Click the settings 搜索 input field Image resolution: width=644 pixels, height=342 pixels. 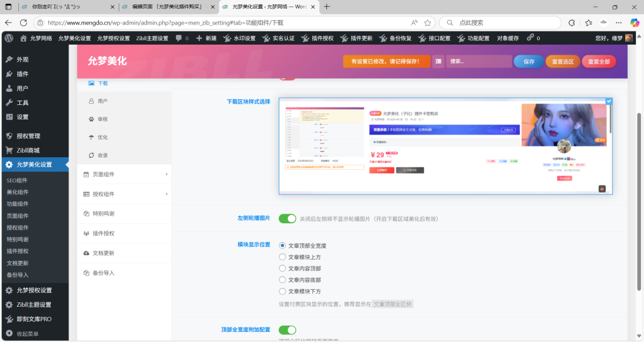(x=479, y=61)
